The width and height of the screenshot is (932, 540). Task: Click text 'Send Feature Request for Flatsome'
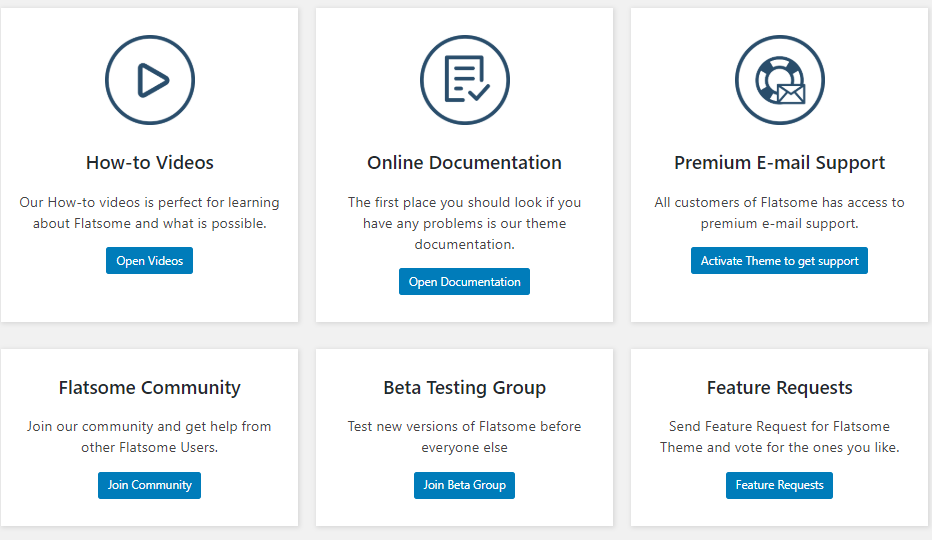click(779, 427)
